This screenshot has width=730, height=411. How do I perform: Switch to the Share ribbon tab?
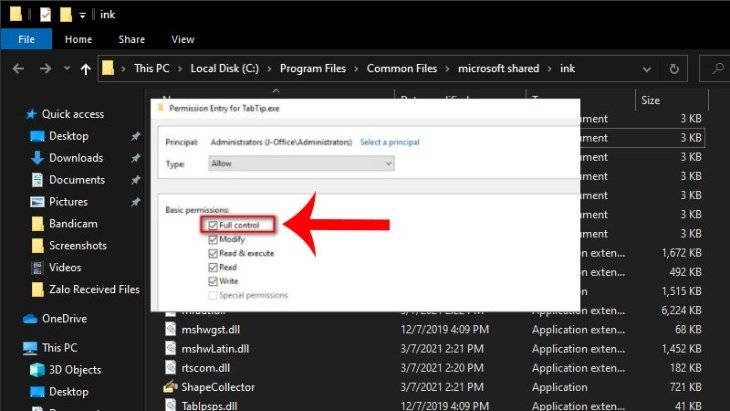[131, 39]
